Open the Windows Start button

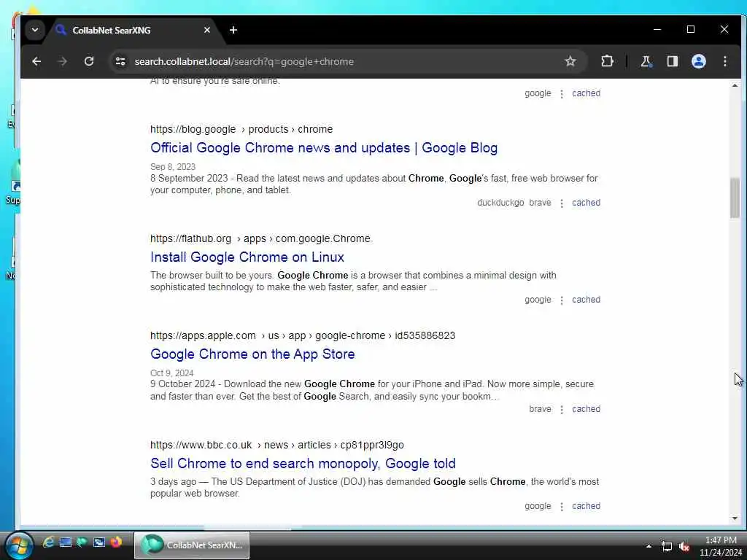pyautogui.click(x=19, y=545)
